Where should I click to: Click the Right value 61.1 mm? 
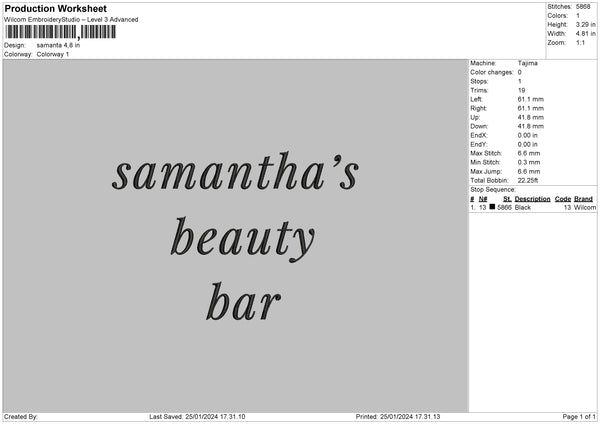pyautogui.click(x=530, y=108)
